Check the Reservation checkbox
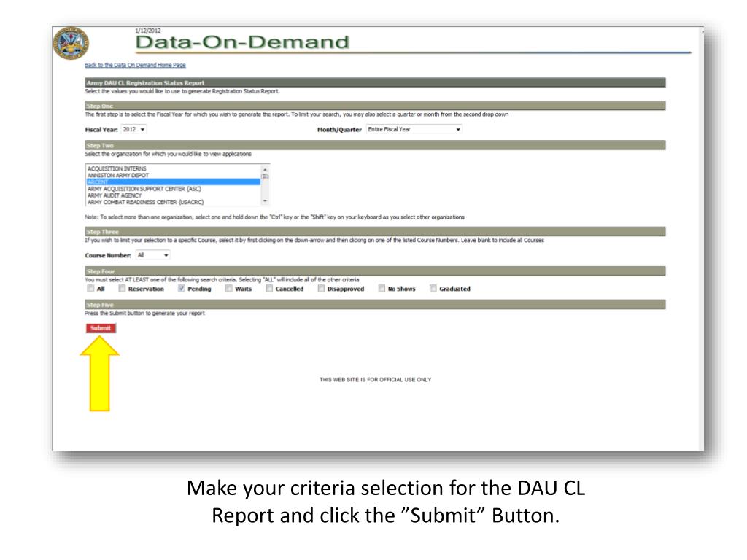 coord(122,289)
